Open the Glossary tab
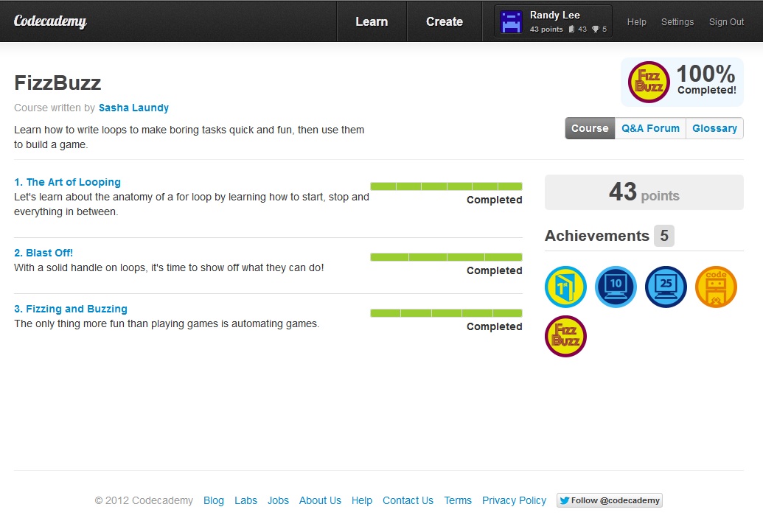The image size is (763, 532). pyautogui.click(x=714, y=128)
